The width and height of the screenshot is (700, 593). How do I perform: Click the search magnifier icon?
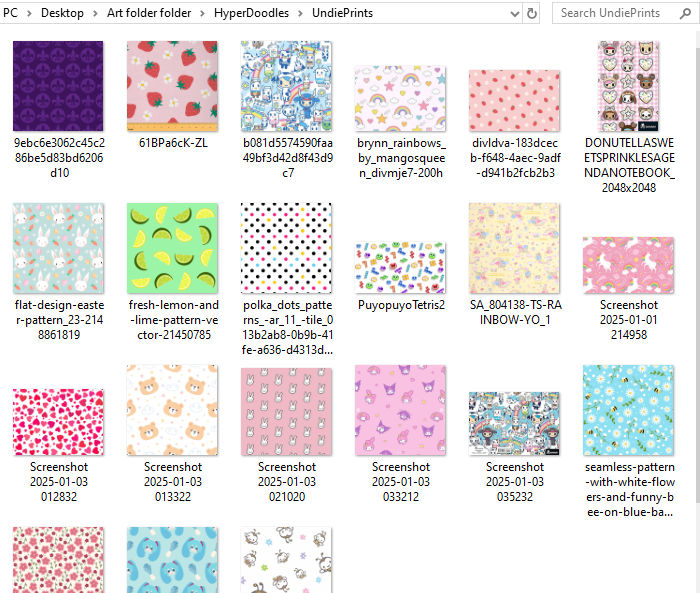point(685,13)
